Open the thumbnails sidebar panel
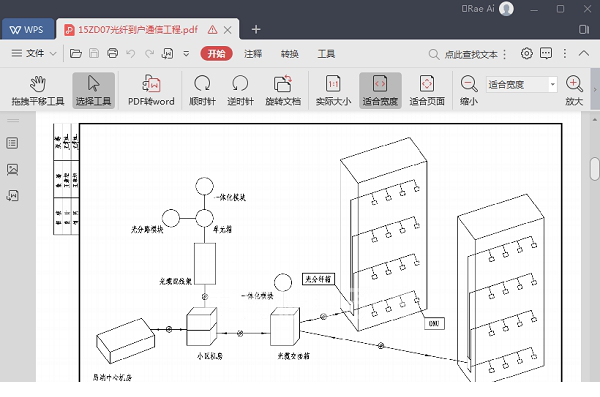Screen dimensions: 600x397 tap(12, 169)
